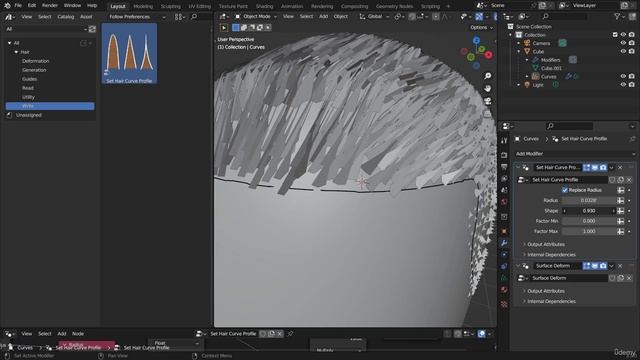640x360 pixels.
Task: Toggle render visibility for Light
Action: (x=632, y=85)
